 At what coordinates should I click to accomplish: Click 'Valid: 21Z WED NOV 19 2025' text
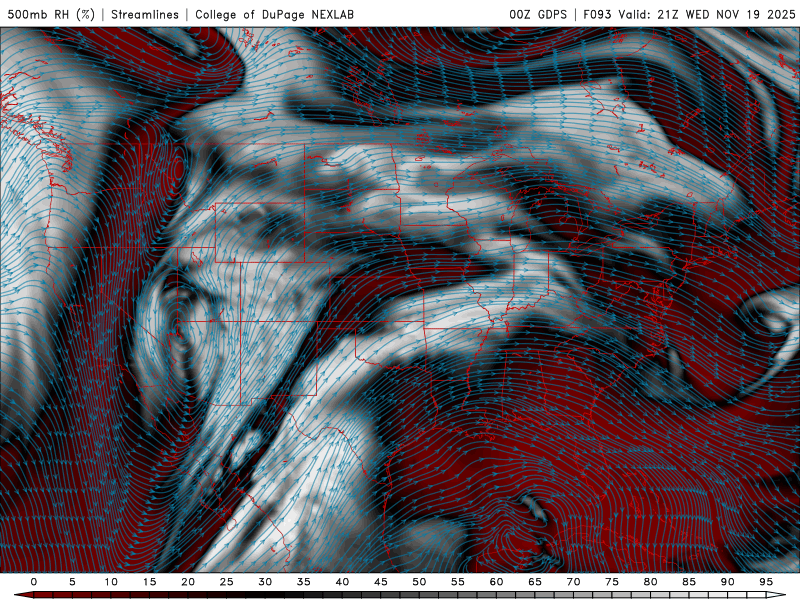(707, 14)
